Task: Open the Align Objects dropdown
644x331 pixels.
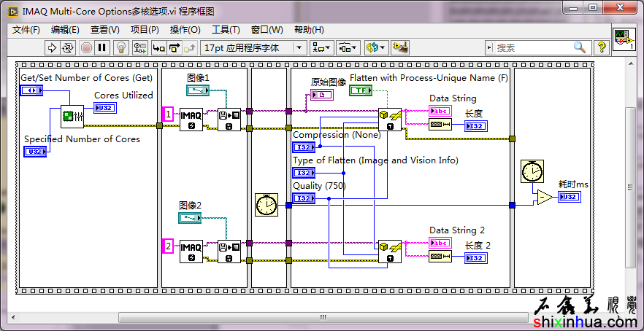Action: pos(321,47)
